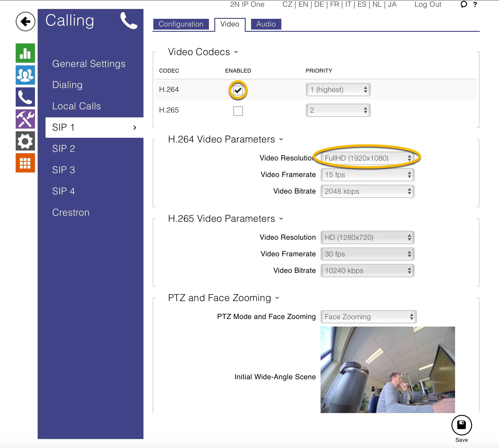Open Local Calls menu item
499x448 pixels.
click(x=77, y=106)
